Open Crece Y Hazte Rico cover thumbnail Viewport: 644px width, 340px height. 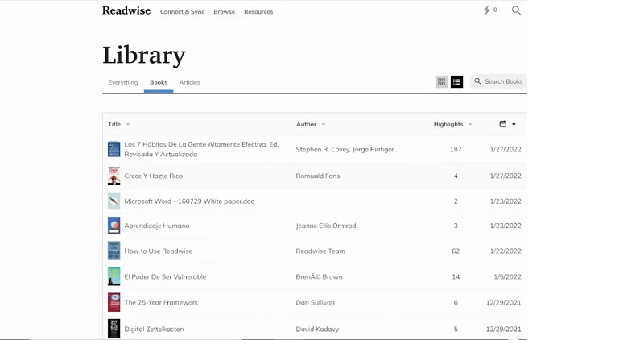pyautogui.click(x=114, y=176)
